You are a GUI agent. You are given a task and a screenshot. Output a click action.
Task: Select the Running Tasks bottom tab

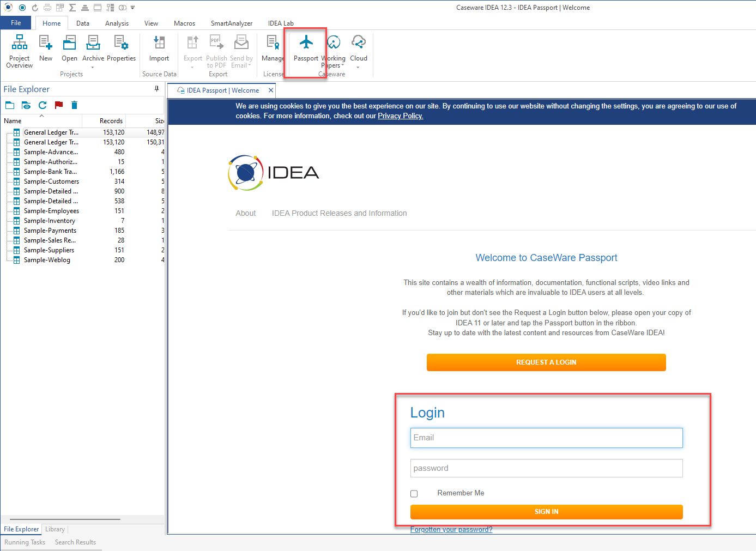pyautogui.click(x=25, y=542)
